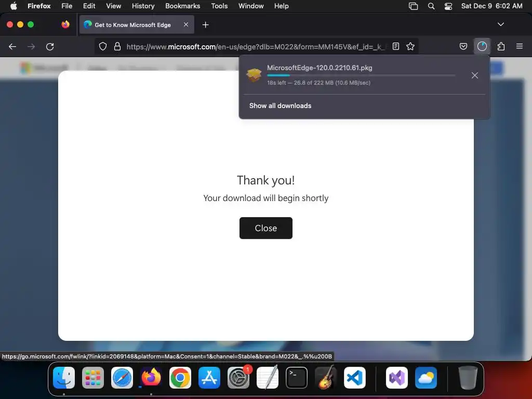Reload the current page
Viewport: 532px width, 399px height.
click(50, 46)
